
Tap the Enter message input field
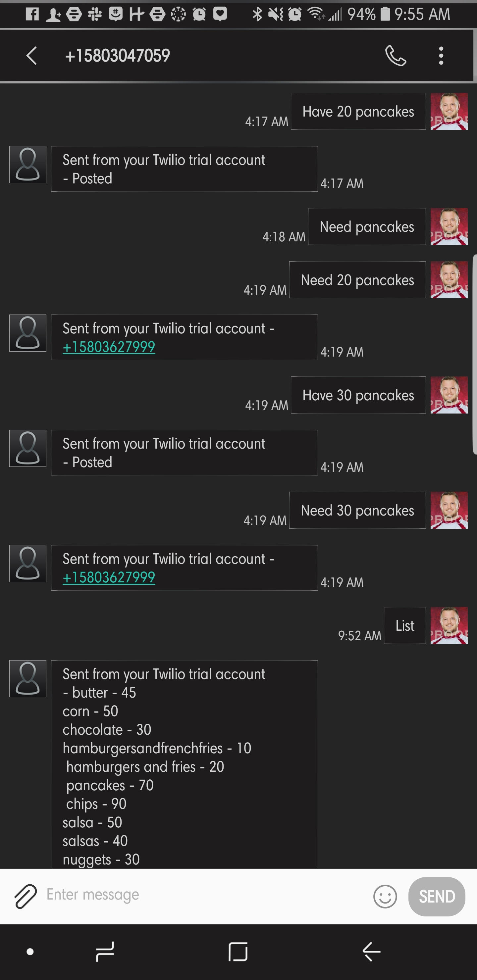click(206, 894)
